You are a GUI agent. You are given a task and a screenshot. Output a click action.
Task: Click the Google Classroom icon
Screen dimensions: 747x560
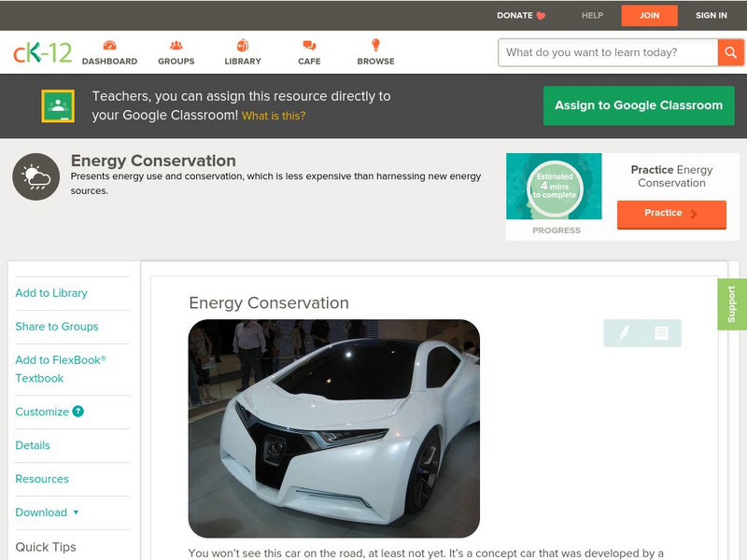58,105
